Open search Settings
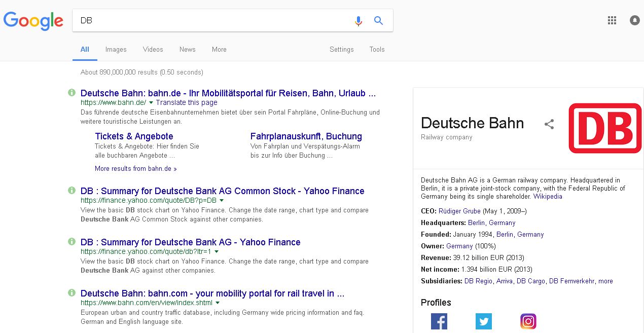The height and width of the screenshot is (333, 644). (342, 49)
